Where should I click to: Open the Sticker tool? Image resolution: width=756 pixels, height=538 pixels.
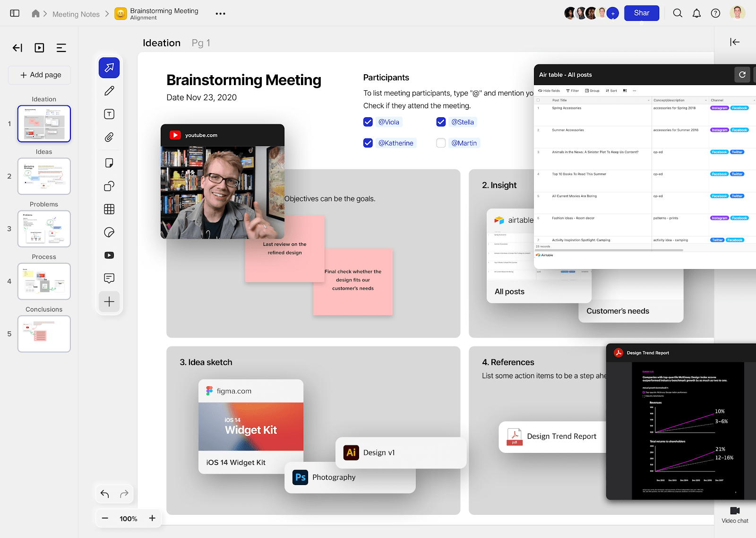point(109,232)
